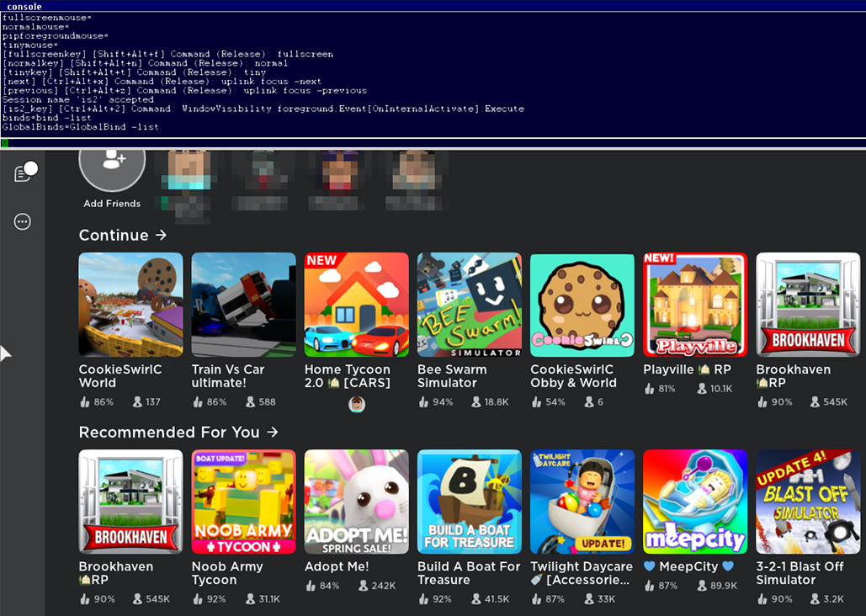The width and height of the screenshot is (866, 616).
Task: Click the Add Friends circle icon
Action: [x=112, y=165]
